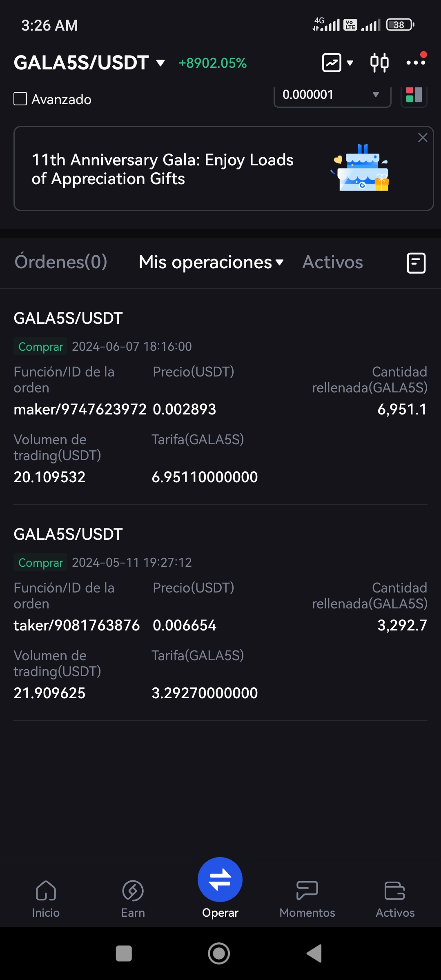Open the 0.000001 precision dropdown
441x980 pixels.
pyautogui.click(x=332, y=95)
